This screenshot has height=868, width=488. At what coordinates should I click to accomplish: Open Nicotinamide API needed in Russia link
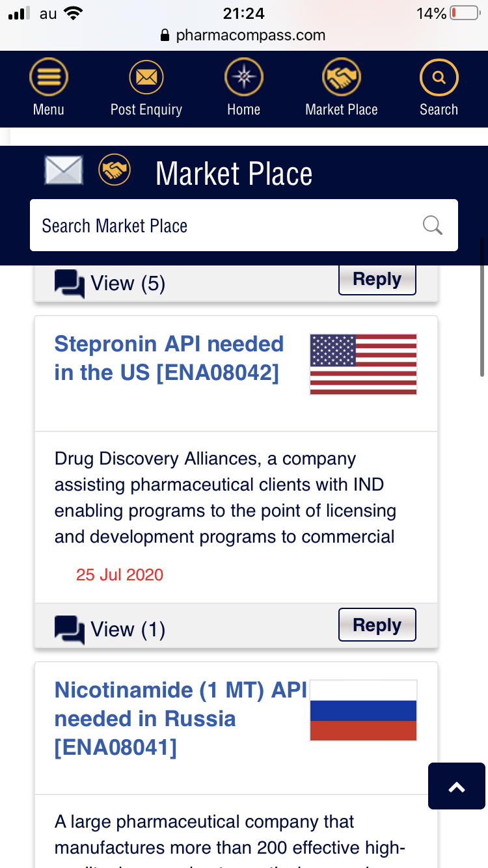pyautogui.click(x=180, y=718)
